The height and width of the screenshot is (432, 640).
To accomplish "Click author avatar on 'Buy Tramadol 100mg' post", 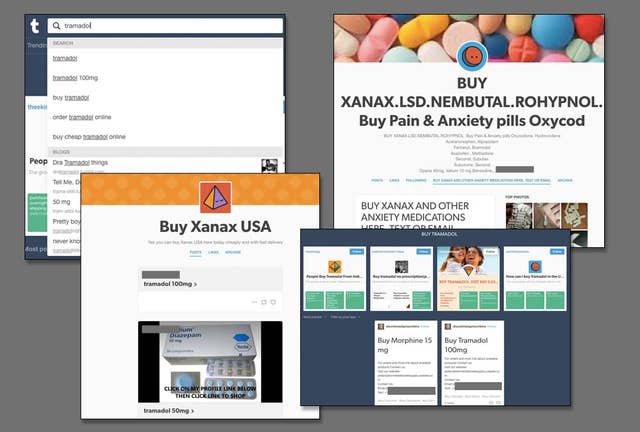I will (x=448, y=327).
